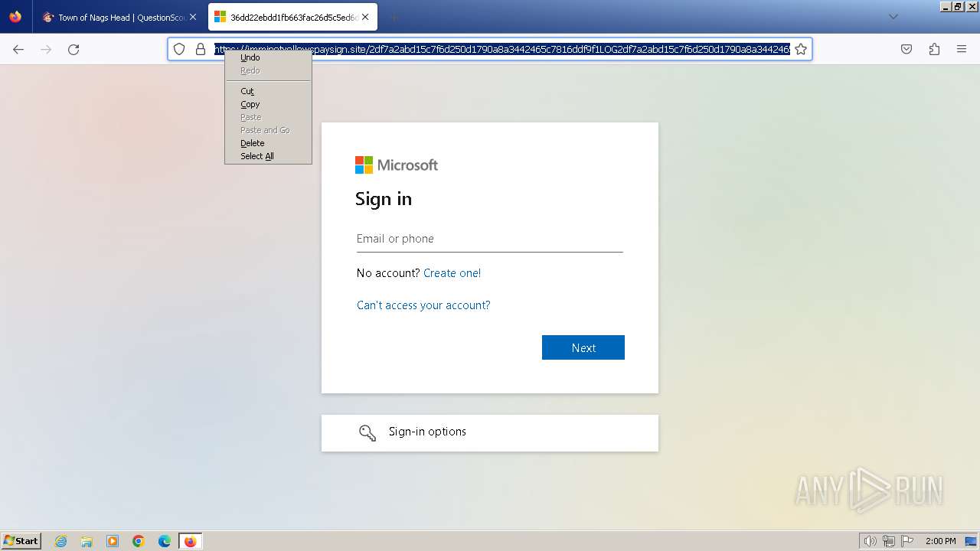Image resolution: width=980 pixels, height=551 pixels.
Task: Open Sign-in options
Action: point(490,433)
